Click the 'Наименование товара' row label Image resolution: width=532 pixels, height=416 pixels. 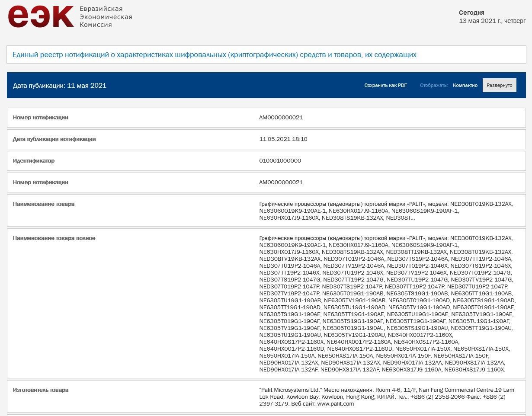pyautogui.click(x=44, y=204)
